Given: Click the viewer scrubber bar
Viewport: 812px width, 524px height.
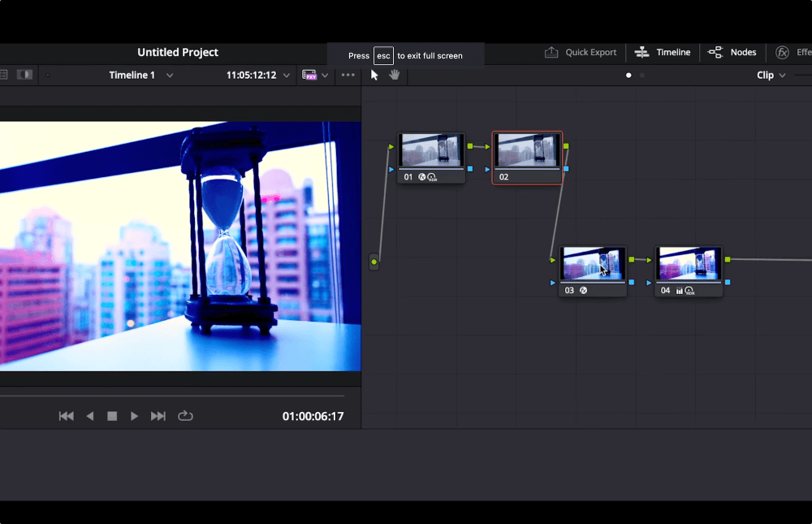Looking at the screenshot, I should click(172, 396).
